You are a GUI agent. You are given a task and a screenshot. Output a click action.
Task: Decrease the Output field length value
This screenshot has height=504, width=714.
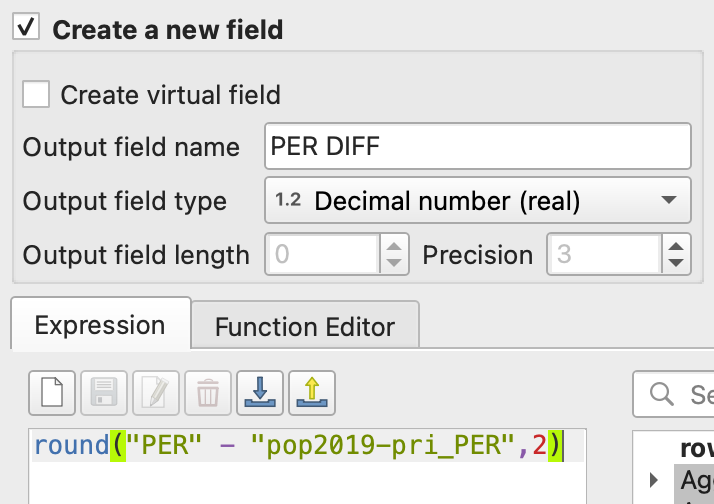point(396,263)
